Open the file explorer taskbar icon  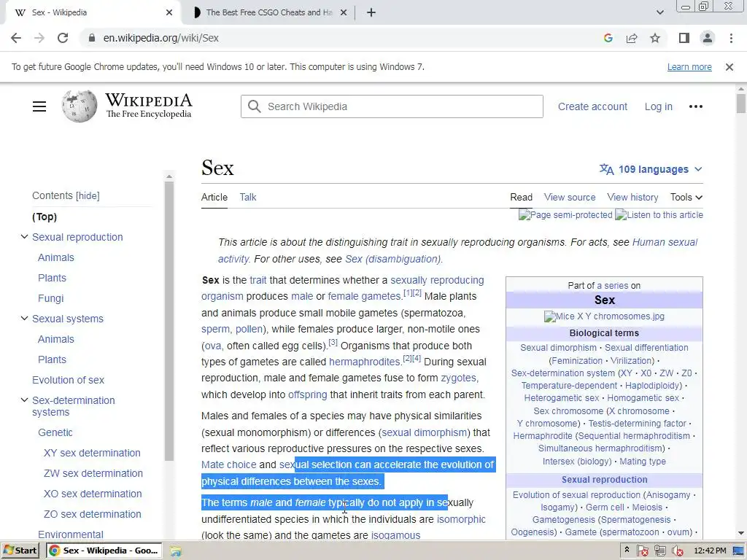tap(176, 551)
